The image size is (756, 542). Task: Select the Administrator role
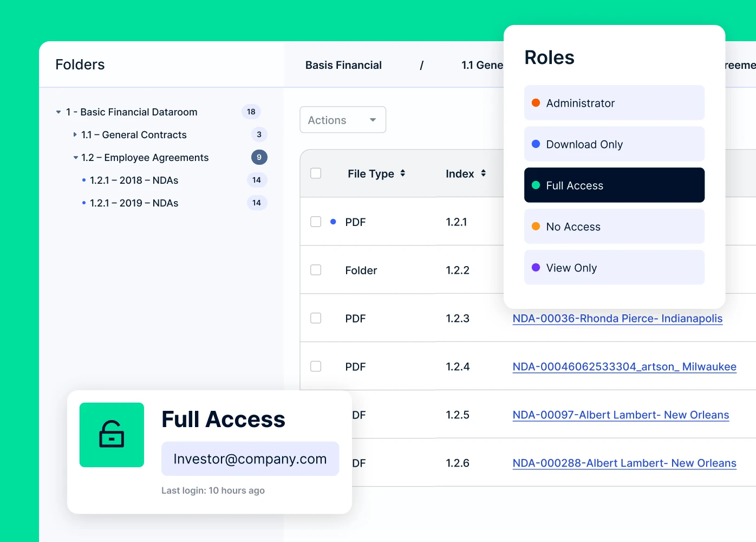pos(614,103)
